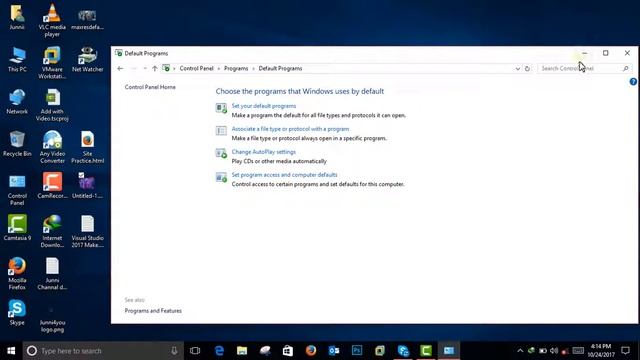Show hidden system tray icons
The width and height of the screenshot is (640, 360).
(x=520, y=351)
